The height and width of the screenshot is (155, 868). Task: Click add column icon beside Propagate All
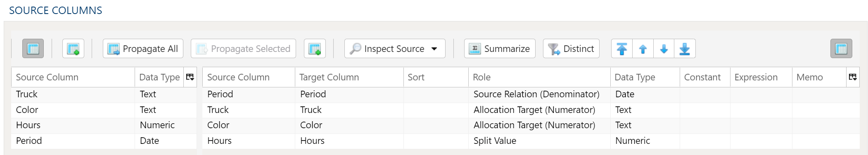click(x=73, y=49)
